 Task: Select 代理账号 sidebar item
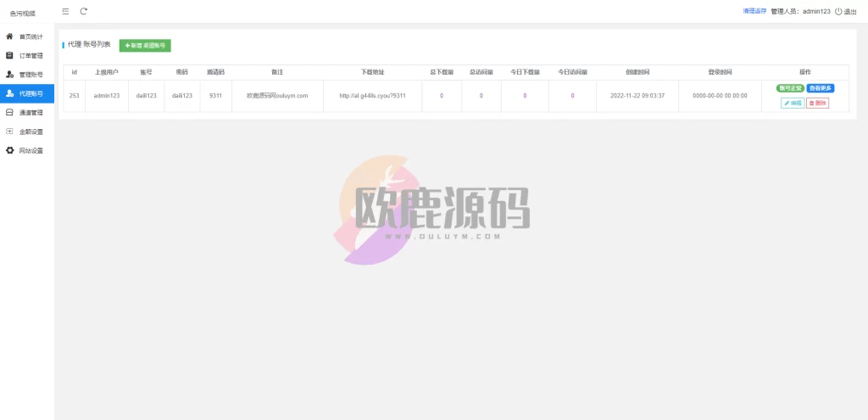click(x=27, y=93)
